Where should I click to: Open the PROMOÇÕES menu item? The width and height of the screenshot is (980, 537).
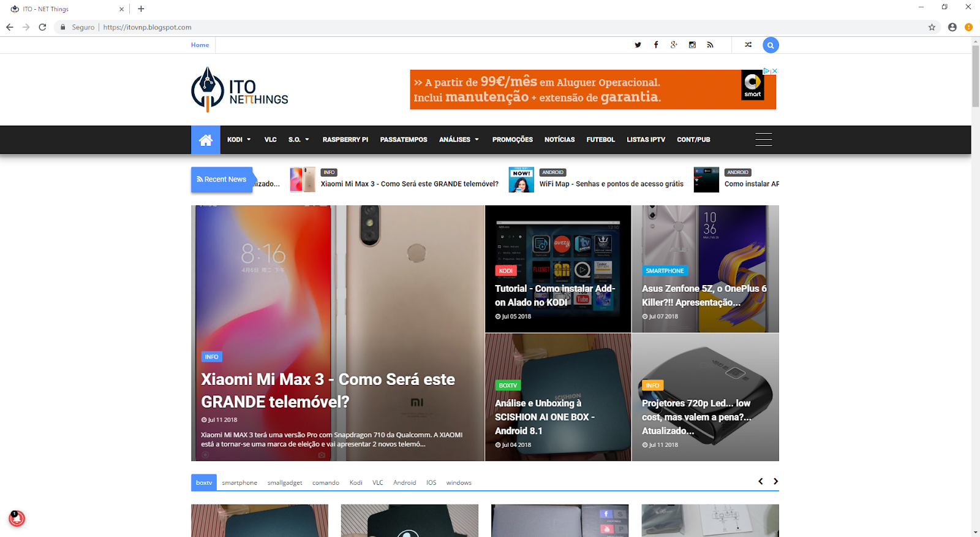[x=513, y=140]
